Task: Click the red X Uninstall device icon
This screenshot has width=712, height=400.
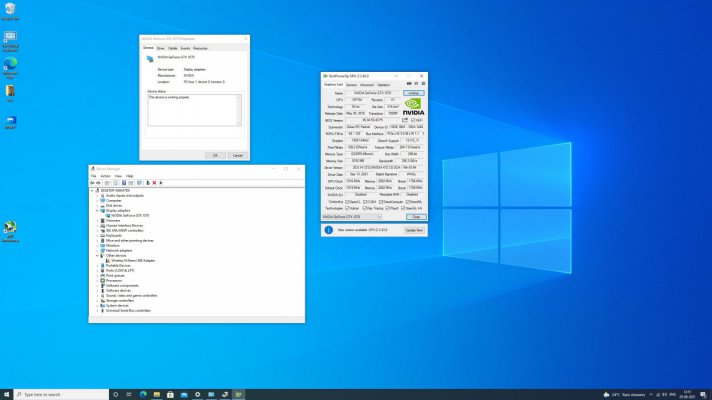Action: 154,183
